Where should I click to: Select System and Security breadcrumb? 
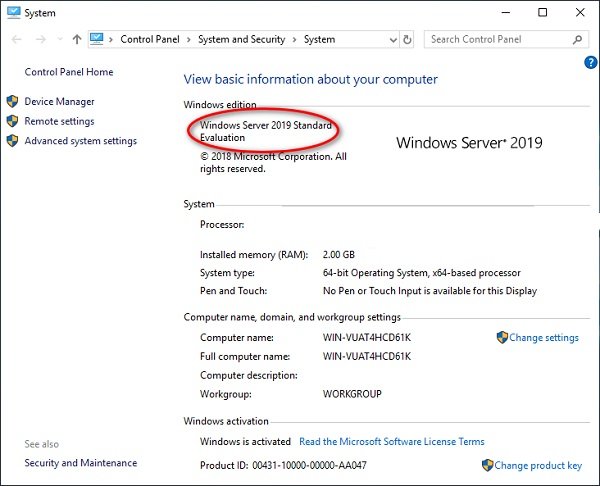coord(241,39)
